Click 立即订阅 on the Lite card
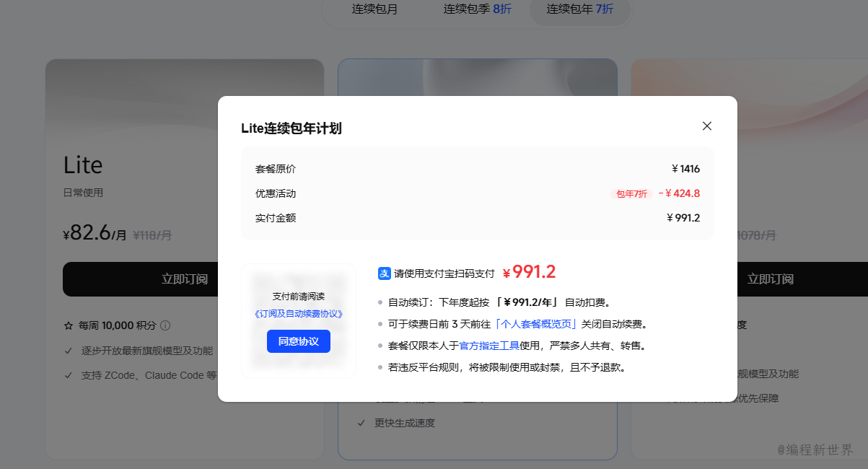The image size is (868, 469). 184,279
